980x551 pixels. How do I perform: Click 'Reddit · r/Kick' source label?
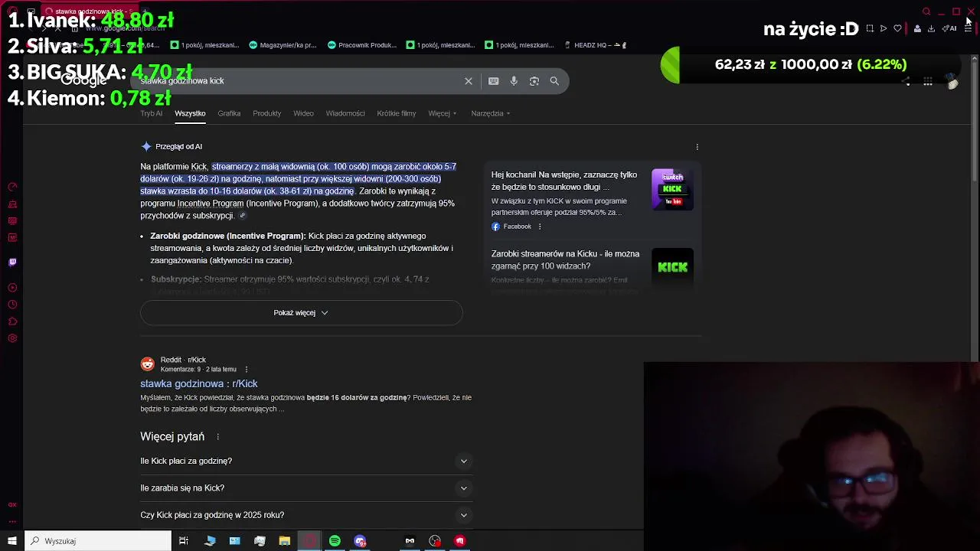click(183, 360)
